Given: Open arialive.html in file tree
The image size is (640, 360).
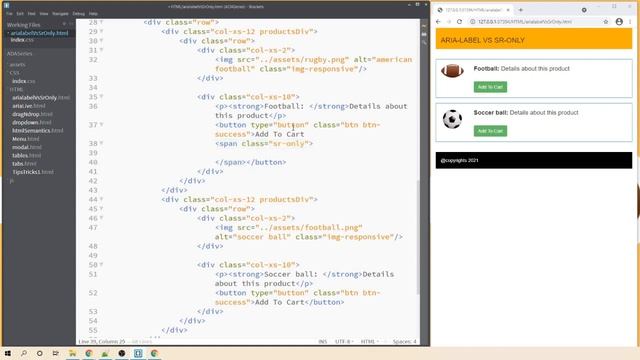Looking at the screenshot, I should pos(30,106).
